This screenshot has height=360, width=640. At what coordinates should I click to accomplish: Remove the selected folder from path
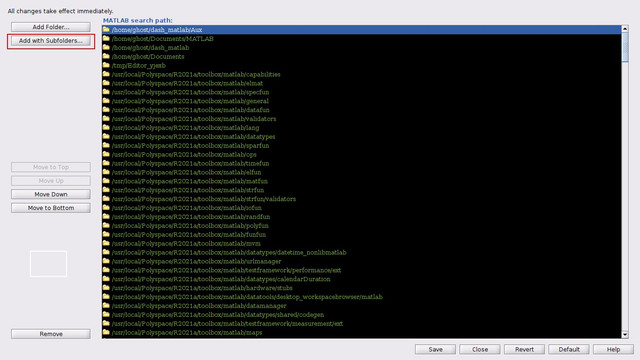[x=51, y=334]
